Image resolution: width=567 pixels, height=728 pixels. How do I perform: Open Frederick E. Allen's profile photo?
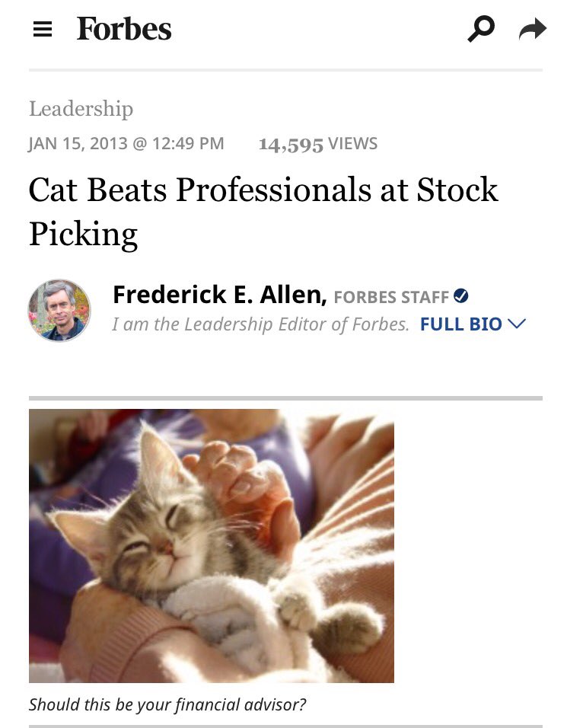[x=59, y=310]
